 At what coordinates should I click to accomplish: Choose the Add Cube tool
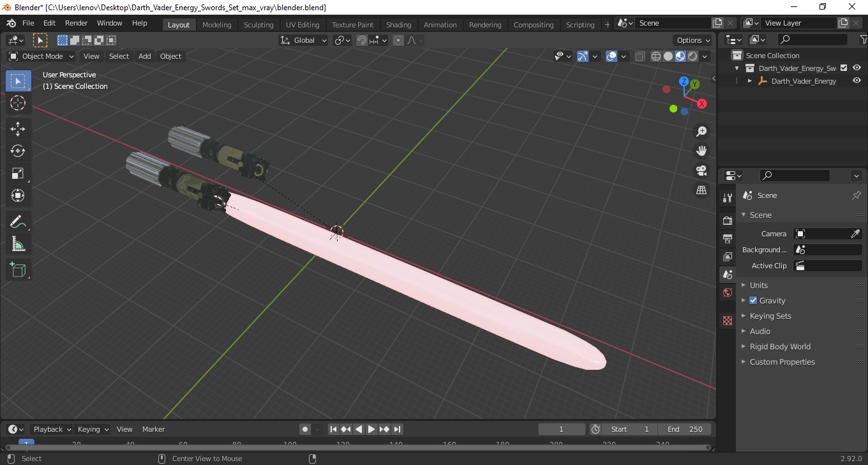click(18, 270)
